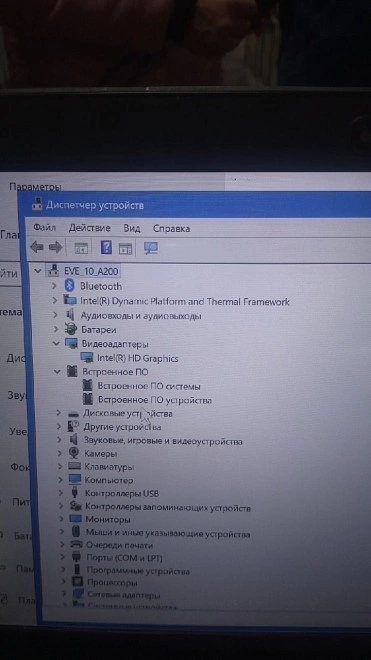Expand Аудиовходы и аудиовыходы arrow

(55, 315)
